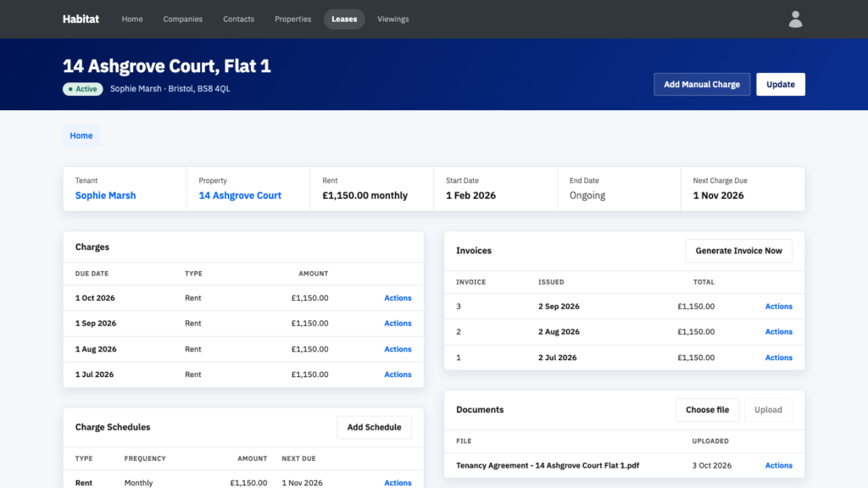Open the Properties nav item

point(292,19)
